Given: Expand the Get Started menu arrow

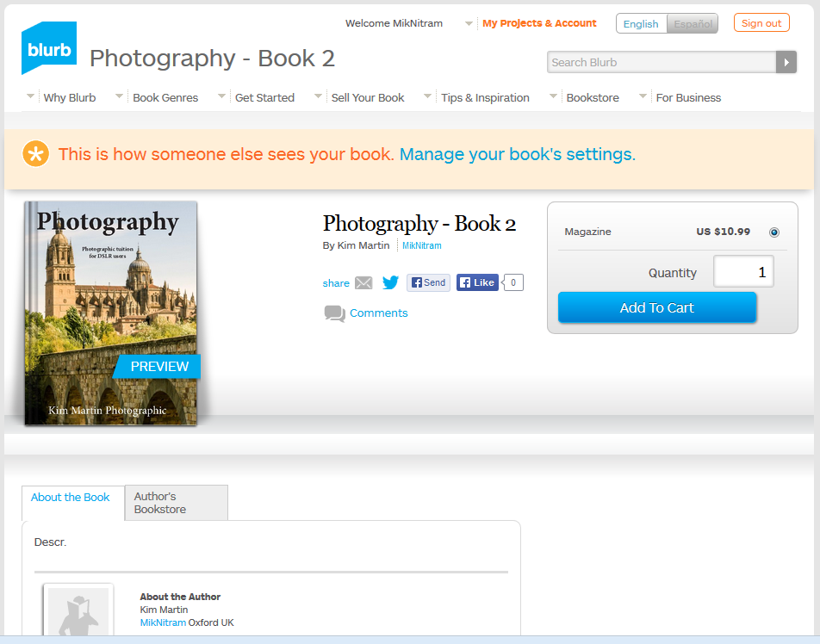Looking at the screenshot, I should click(221, 96).
